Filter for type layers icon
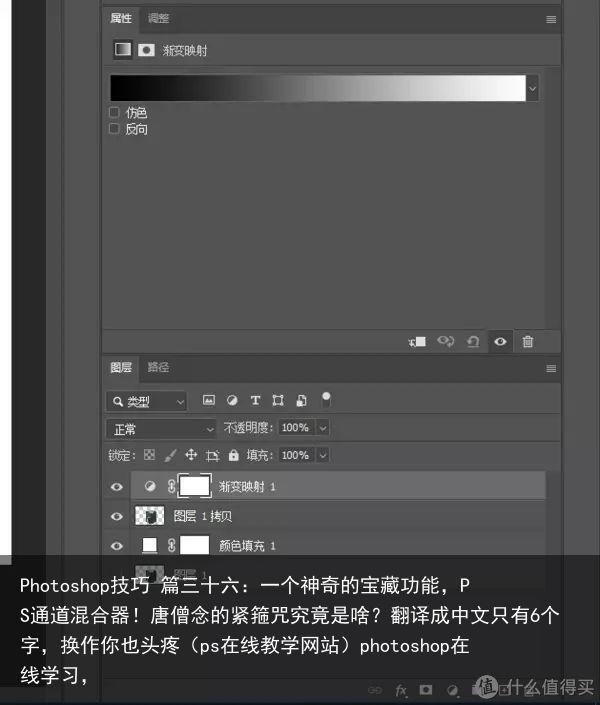The image size is (600, 705). point(255,400)
